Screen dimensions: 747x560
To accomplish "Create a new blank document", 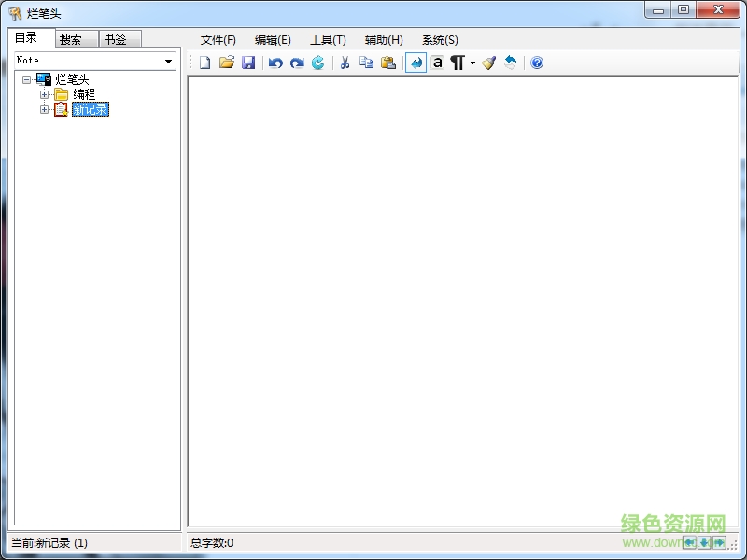I will [x=204, y=63].
